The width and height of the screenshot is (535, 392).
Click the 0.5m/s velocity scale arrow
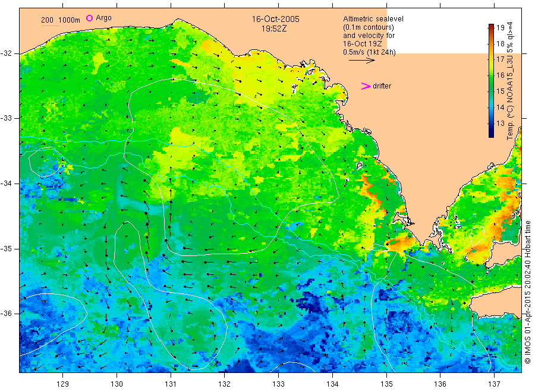click(x=361, y=61)
